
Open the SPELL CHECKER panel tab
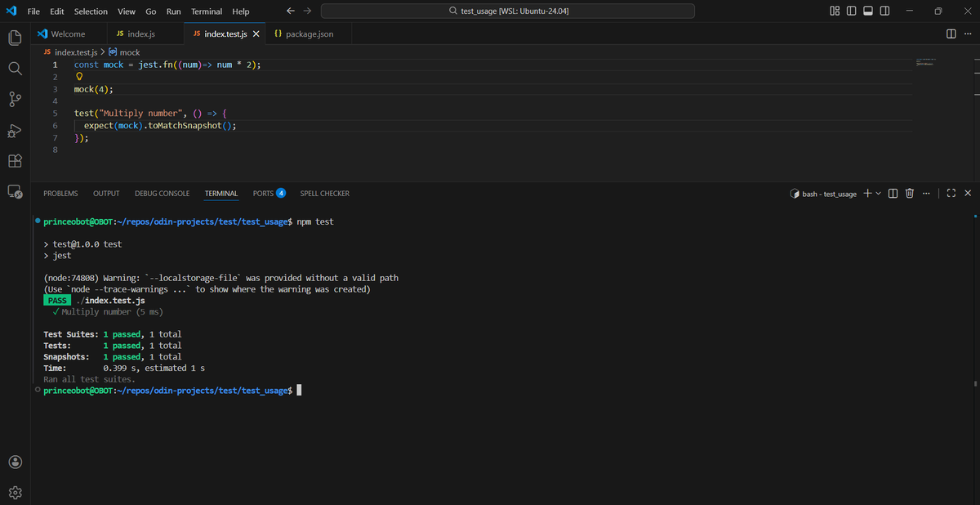325,194
